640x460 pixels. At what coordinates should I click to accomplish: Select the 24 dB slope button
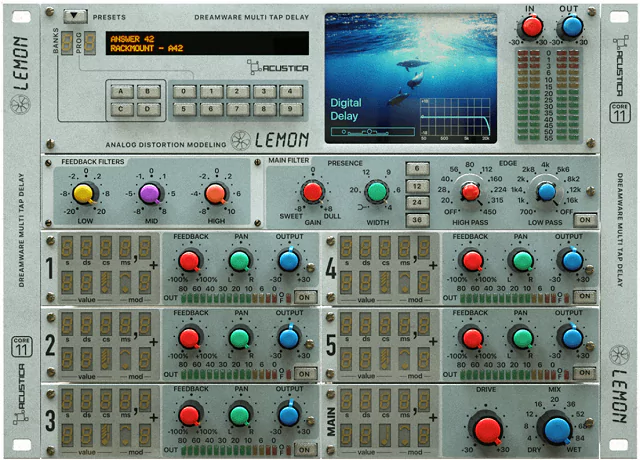click(417, 202)
